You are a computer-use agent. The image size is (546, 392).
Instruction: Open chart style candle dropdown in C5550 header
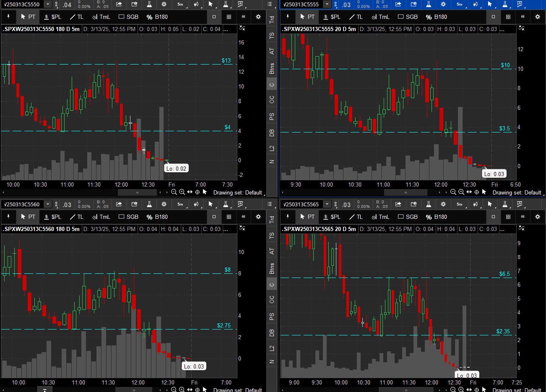click(196, 4)
